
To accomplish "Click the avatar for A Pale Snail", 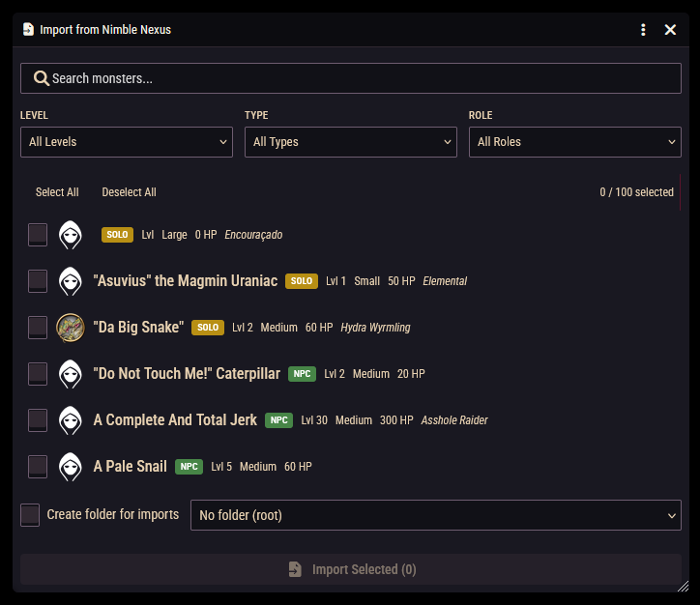I will (x=71, y=467).
